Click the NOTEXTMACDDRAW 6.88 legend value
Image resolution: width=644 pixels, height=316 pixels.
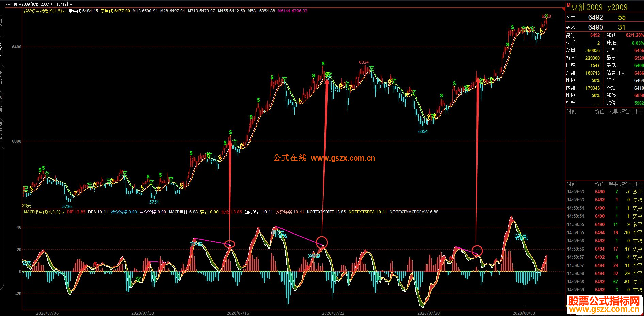point(414,212)
